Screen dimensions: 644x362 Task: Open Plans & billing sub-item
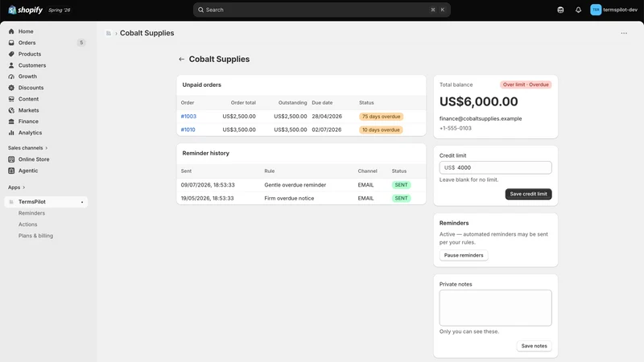(35, 236)
